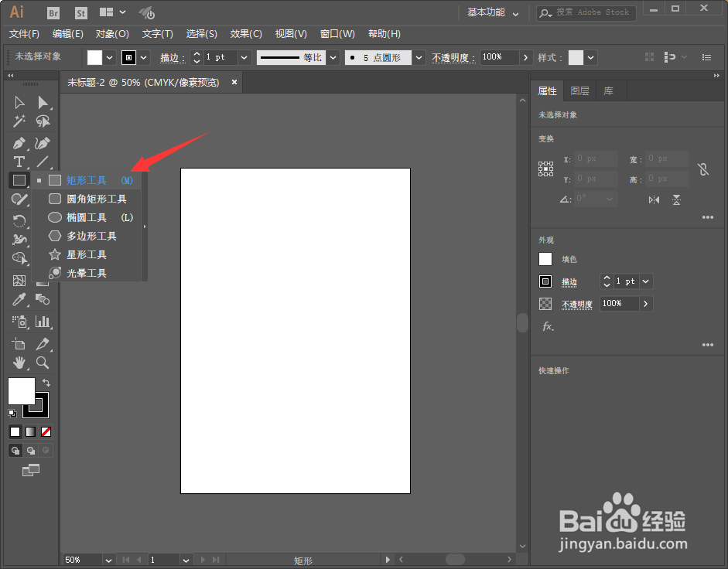Set paint mode to Color
The image size is (728, 569).
coord(15,432)
